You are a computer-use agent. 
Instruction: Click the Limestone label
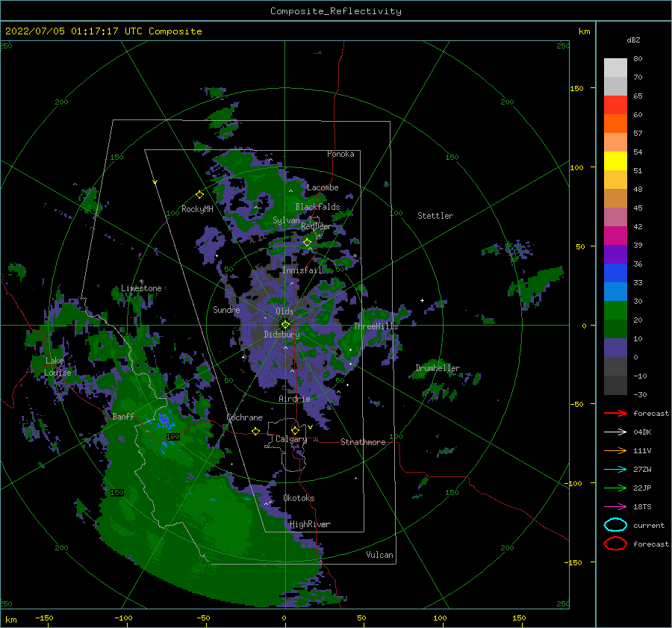(141, 288)
